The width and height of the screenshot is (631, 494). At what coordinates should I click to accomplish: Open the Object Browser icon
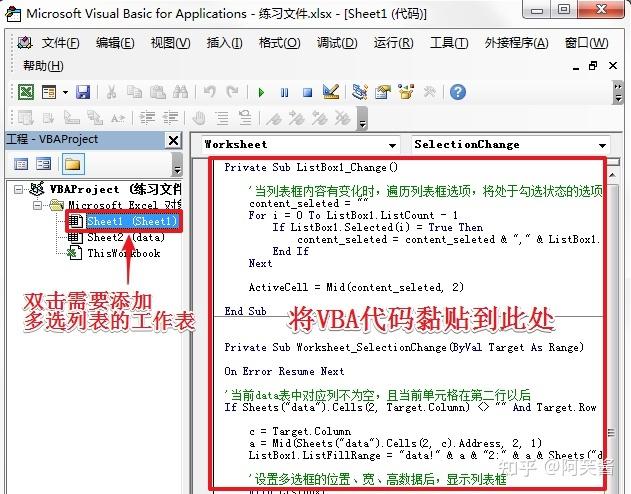click(x=406, y=92)
